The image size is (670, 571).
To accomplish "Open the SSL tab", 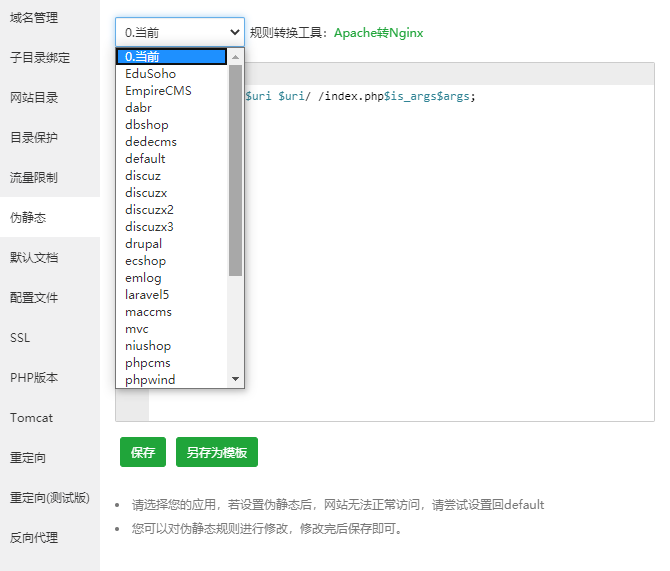I will pos(50,338).
